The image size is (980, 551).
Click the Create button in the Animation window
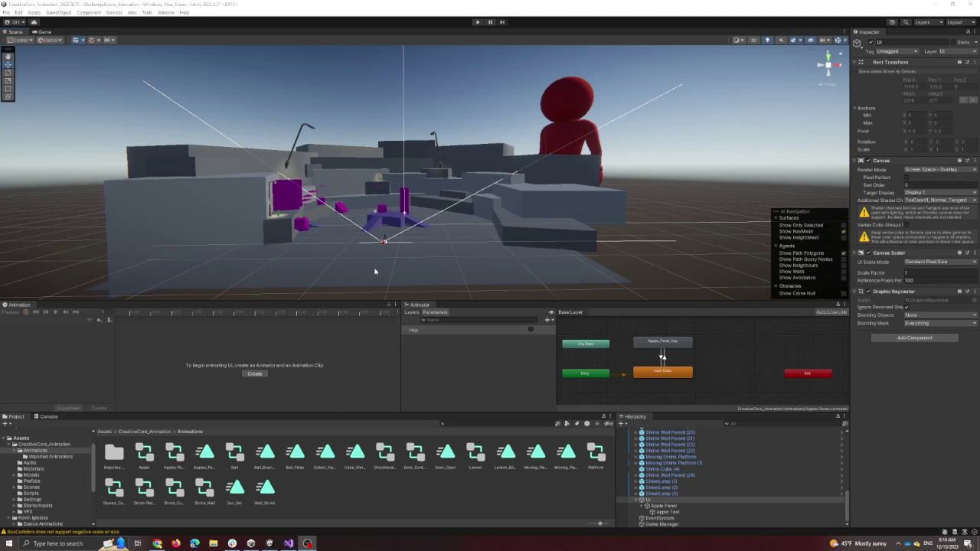point(254,373)
